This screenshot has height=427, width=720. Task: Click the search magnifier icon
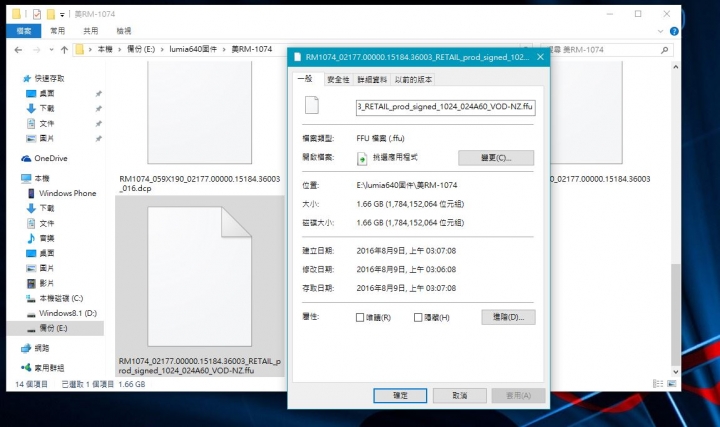coord(664,50)
